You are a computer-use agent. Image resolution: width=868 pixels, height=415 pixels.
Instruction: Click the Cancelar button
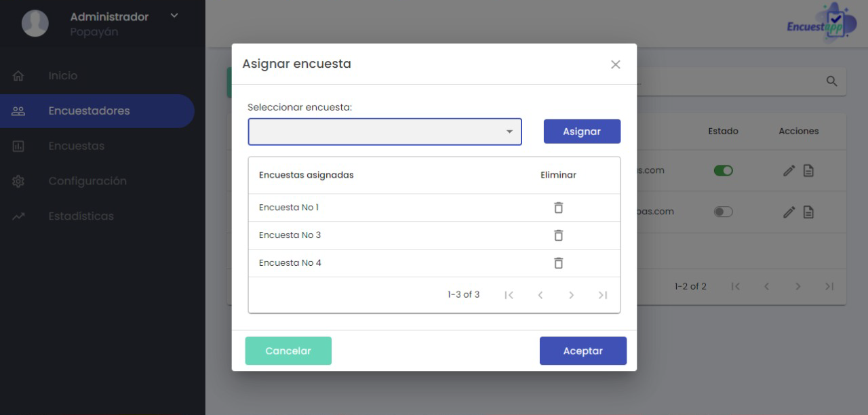point(288,351)
